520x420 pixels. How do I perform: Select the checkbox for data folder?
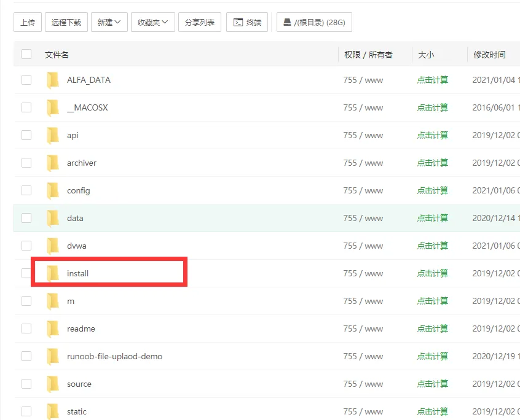[26, 218]
